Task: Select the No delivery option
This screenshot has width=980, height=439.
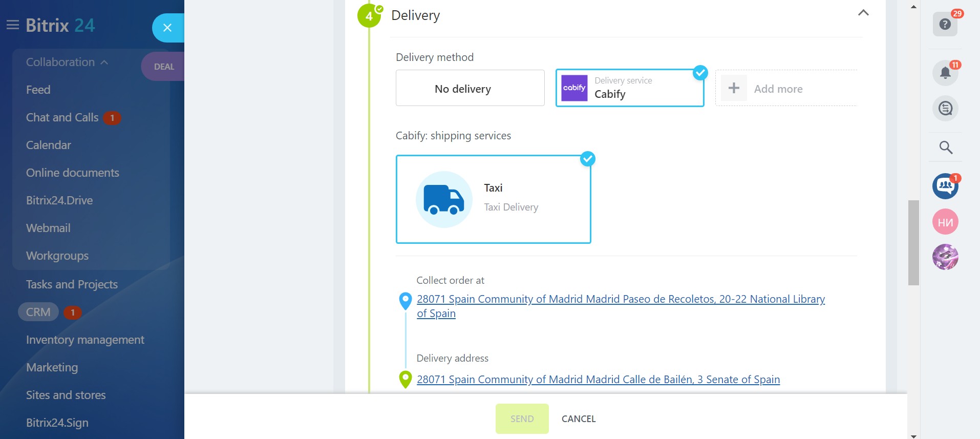Action: [470, 88]
